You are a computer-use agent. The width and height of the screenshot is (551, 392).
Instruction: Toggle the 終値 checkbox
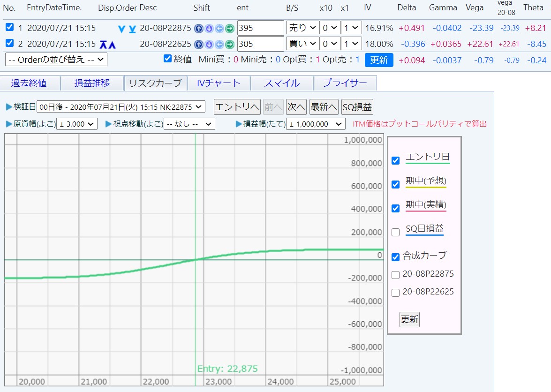click(x=167, y=59)
